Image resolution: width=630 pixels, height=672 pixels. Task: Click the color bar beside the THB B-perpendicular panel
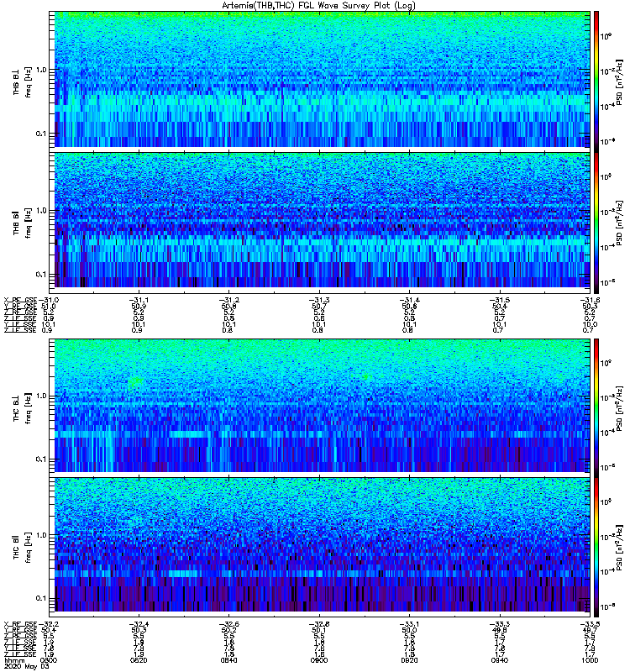pyautogui.click(x=596, y=81)
